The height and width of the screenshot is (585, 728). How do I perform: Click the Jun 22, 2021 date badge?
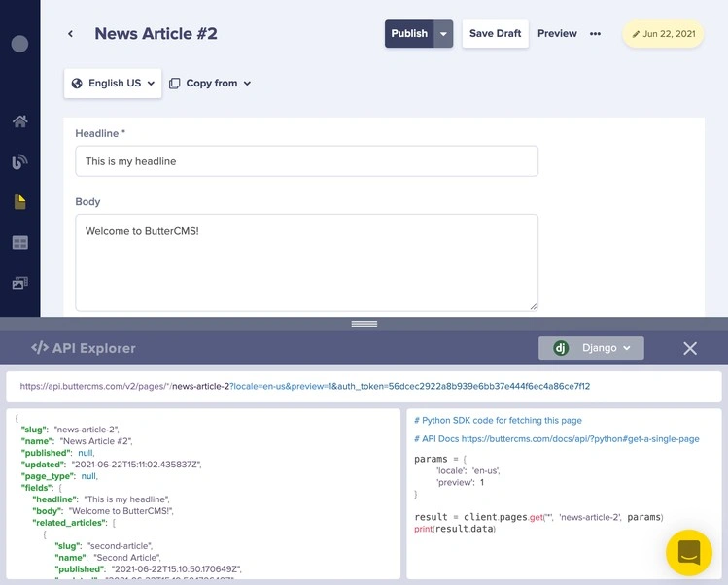pos(663,34)
